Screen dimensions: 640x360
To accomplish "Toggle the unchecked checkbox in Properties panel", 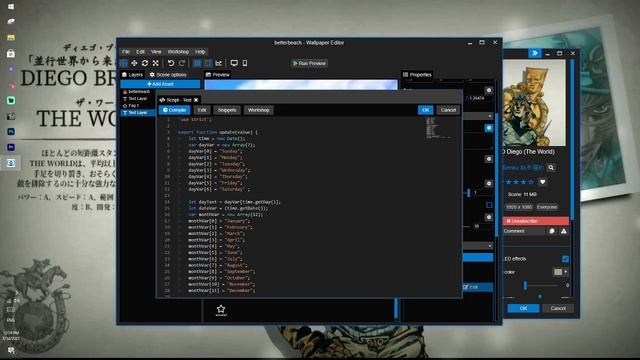I will 489,204.
